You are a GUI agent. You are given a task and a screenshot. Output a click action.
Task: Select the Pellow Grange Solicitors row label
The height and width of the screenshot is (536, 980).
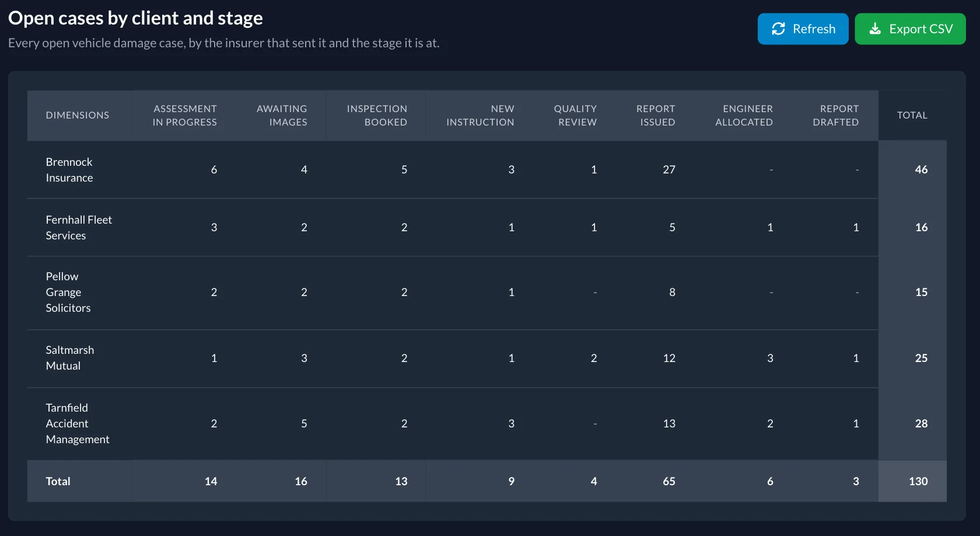coord(68,292)
